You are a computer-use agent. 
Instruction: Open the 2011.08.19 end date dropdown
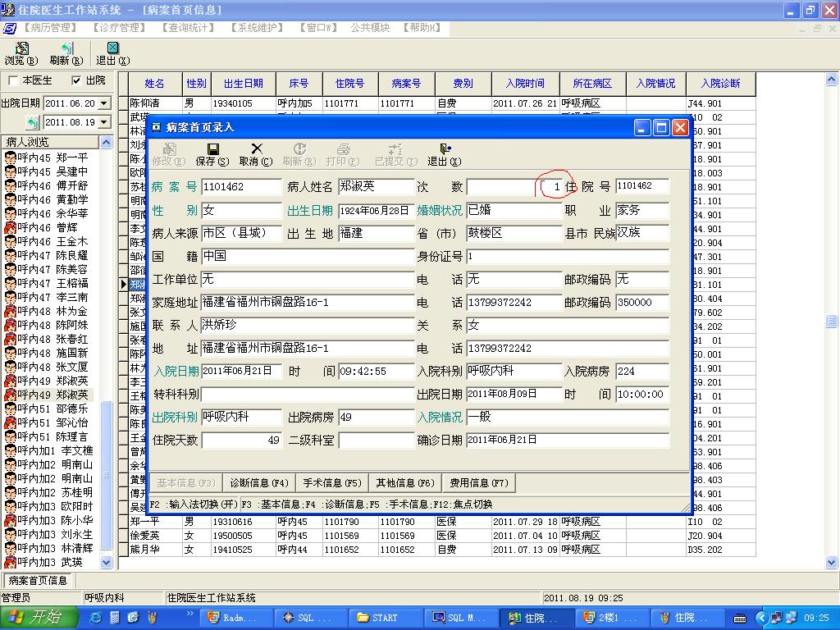click(104, 122)
